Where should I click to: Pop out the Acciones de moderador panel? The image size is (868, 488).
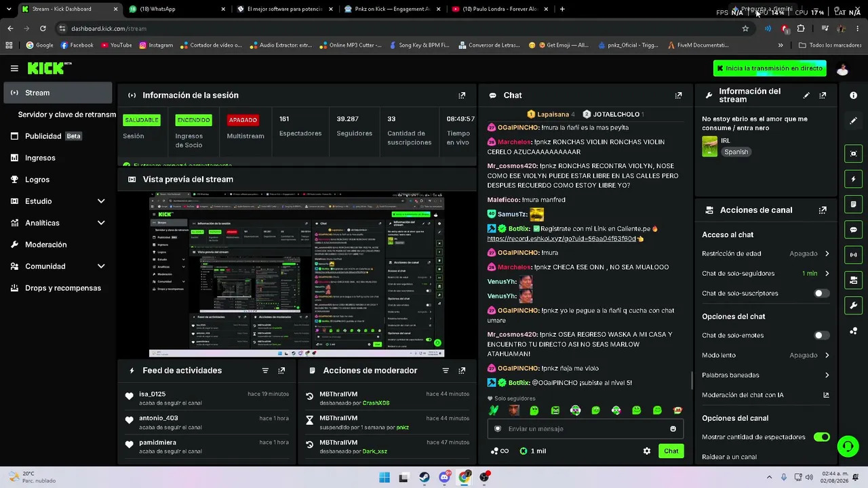(x=462, y=371)
